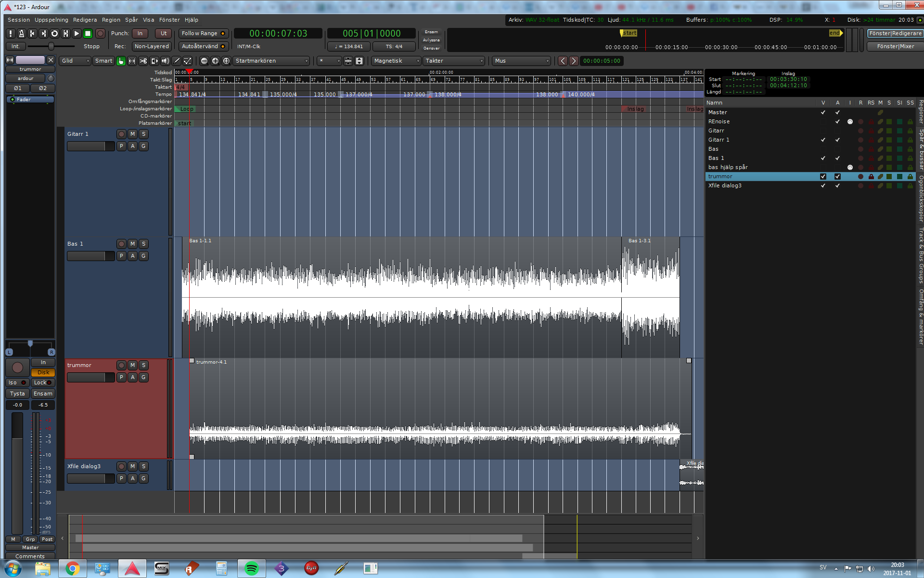The image size is (924, 578).
Task: Open the Glid edit mode dropdown
Action: (75, 61)
